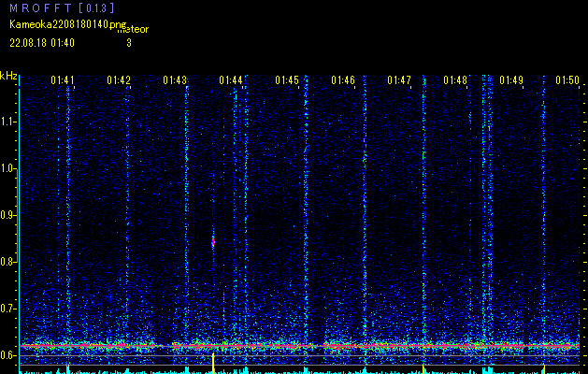The image size is (588, 374).
Task: Click the 0.8 kHz axis label
Action: 7,262
